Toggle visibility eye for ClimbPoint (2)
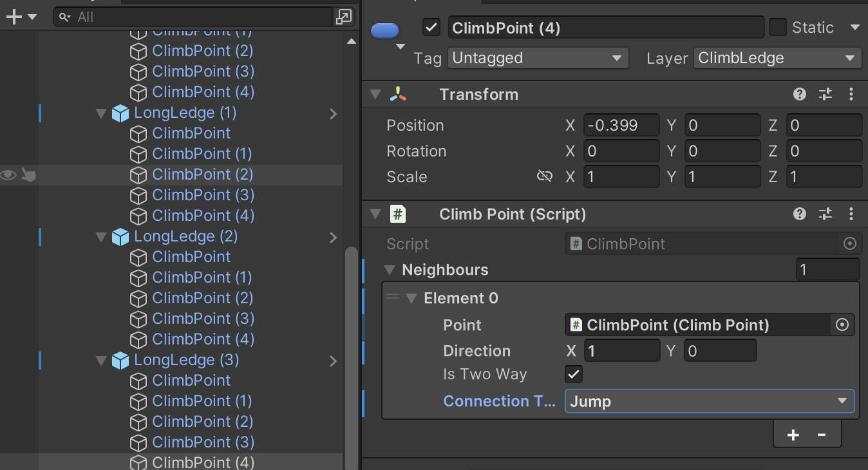This screenshot has height=470, width=868. [x=8, y=174]
